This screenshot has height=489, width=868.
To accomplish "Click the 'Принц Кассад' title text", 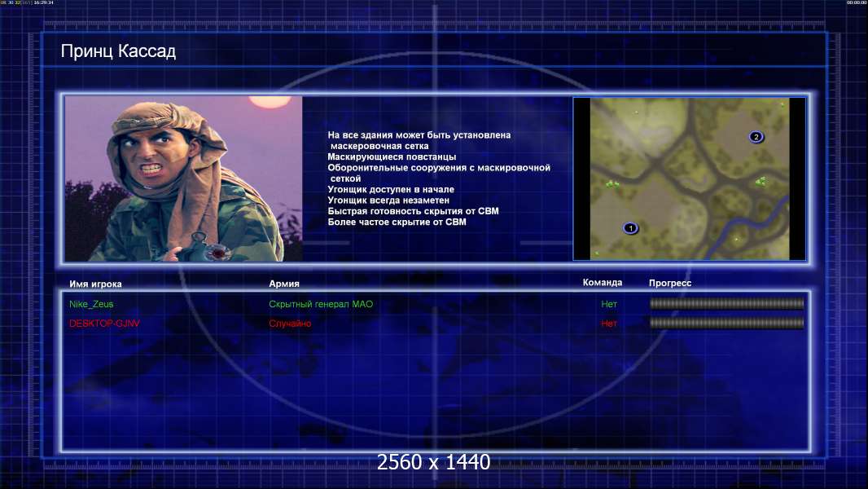I will (118, 51).
